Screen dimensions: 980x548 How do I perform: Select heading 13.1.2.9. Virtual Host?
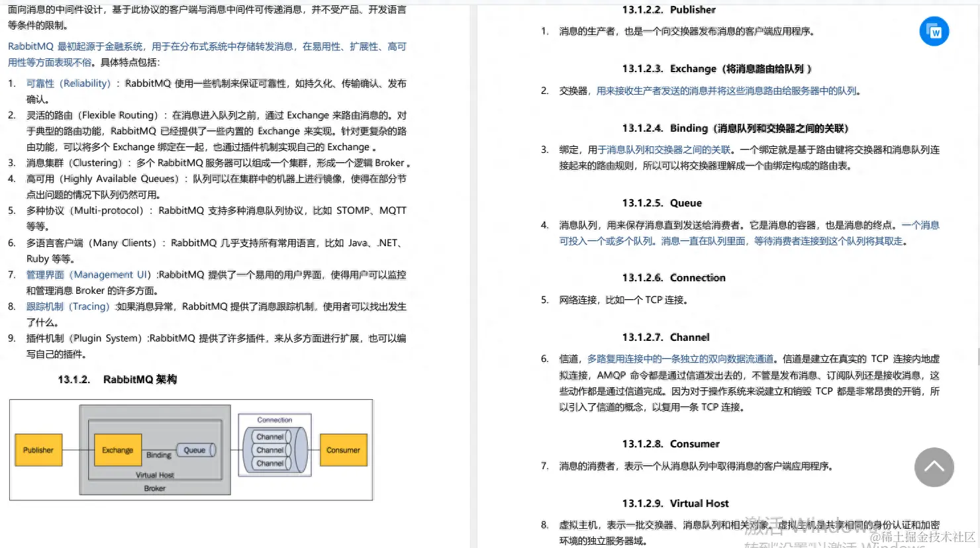click(675, 504)
